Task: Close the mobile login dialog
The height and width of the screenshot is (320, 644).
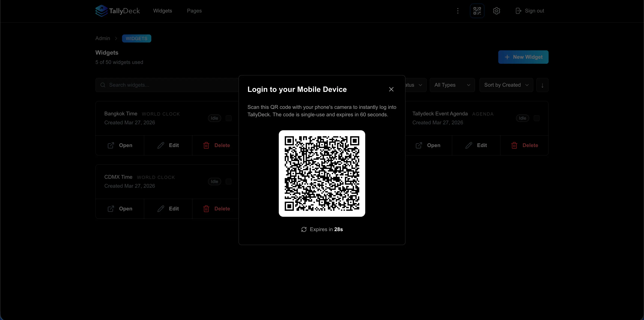Action: pos(391,89)
